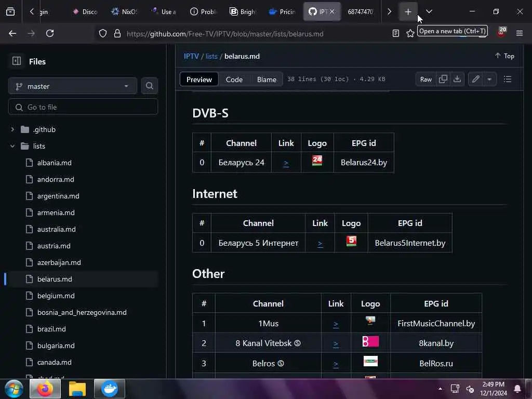Open azerbaijan.md file
This screenshot has width=532, height=399.
tap(59, 262)
